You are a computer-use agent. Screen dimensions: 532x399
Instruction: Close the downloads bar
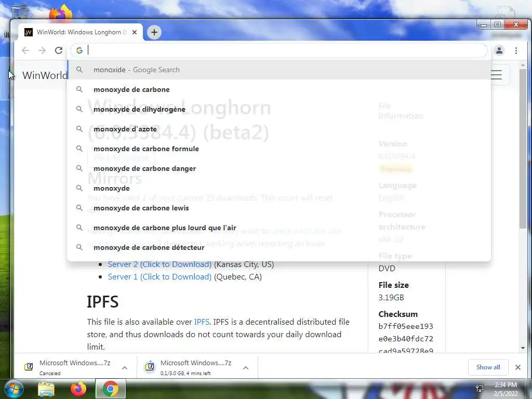(518, 367)
